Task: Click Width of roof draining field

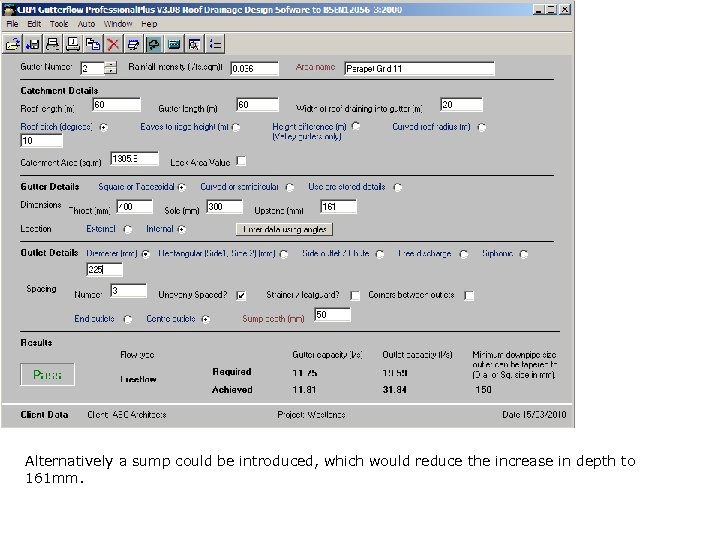Action: point(461,105)
